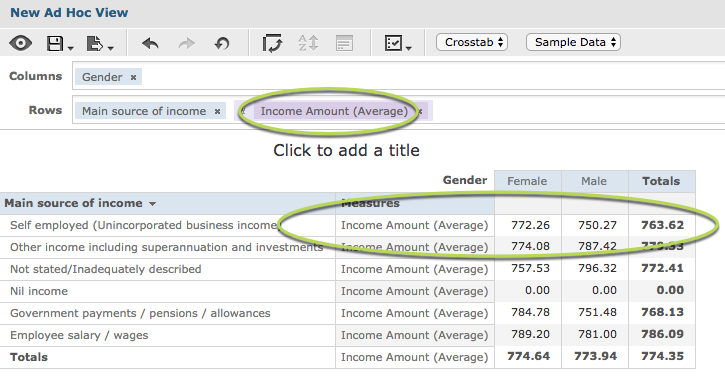
Task: Click the Input Controls icon
Action: 344,43
